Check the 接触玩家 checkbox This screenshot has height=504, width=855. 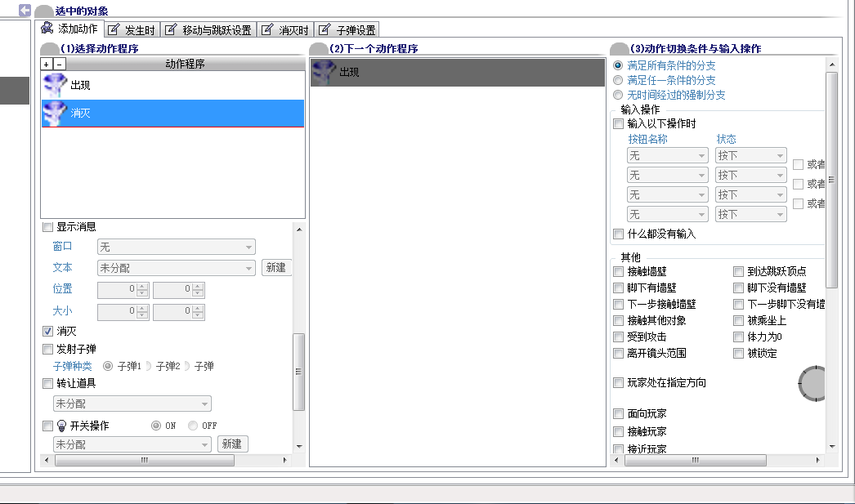618,431
